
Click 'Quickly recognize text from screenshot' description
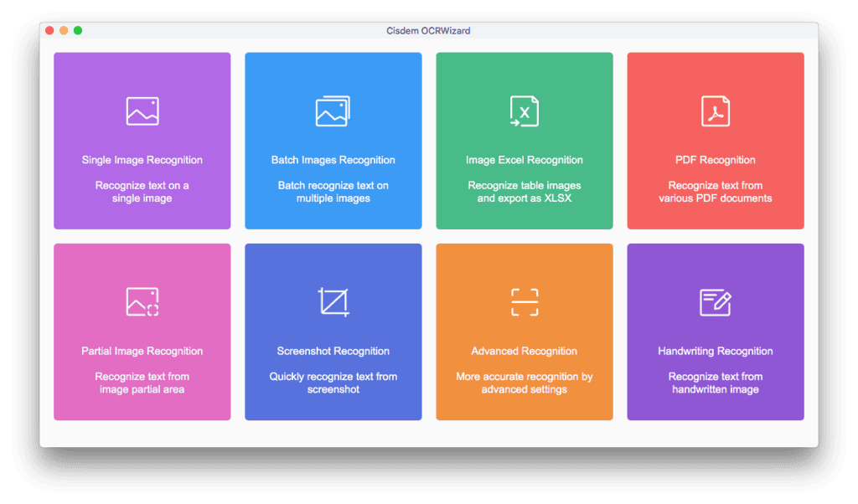(x=333, y=383)
